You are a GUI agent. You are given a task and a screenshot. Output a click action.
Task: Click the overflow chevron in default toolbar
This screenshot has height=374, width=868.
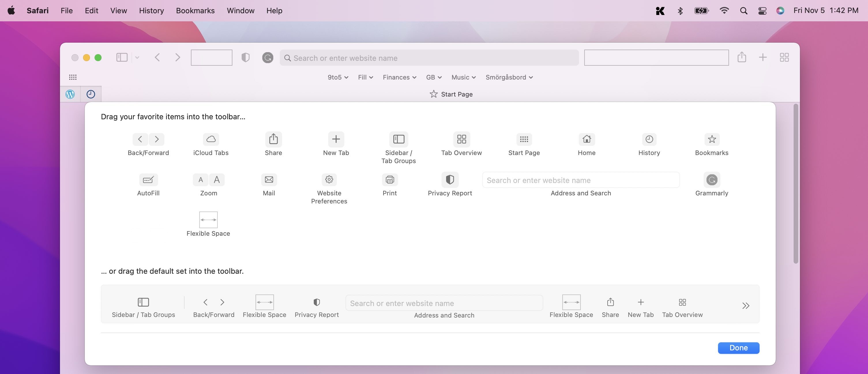[x=746, y=305]
